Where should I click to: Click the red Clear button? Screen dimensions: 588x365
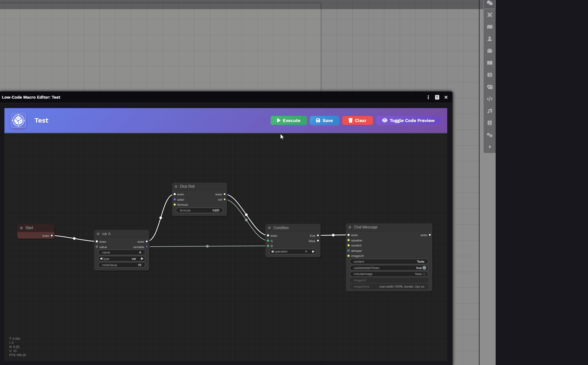click(357, 120)
